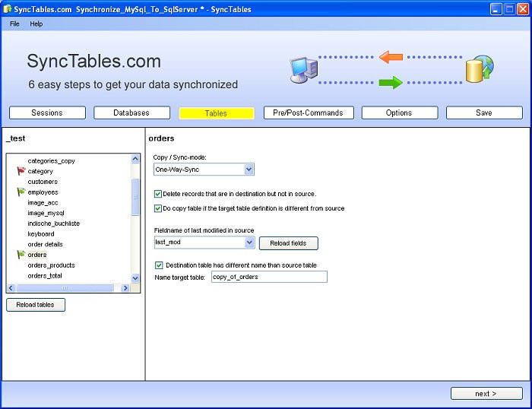Image resolution: width=532 pixels, height=409 pixels.
Task: Minimize the SyncTables window
Action: click(496, 9)
